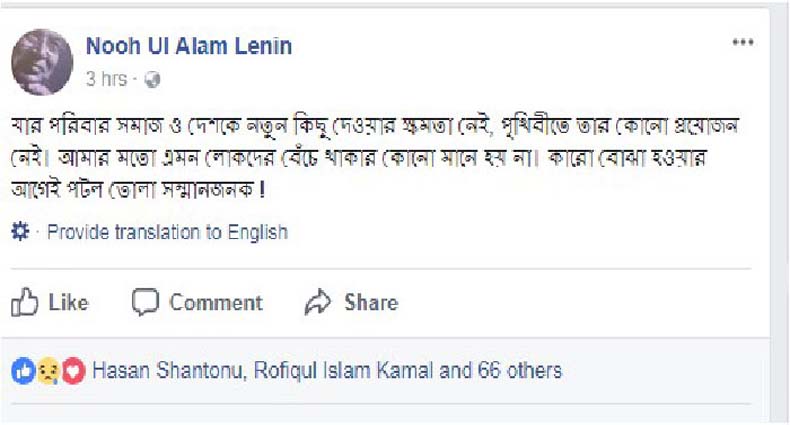The width and height of the screenshot is (790, 425).
Task: Click the speech bubble Comment icon
Action: [146, 302]
